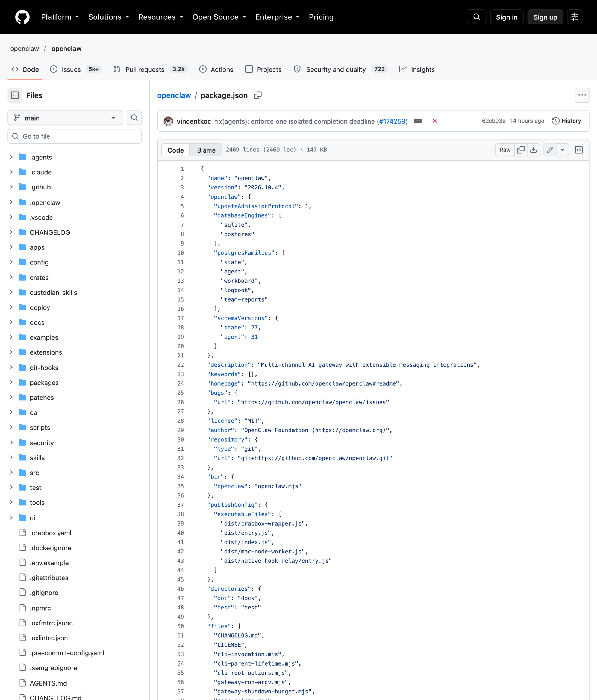The height and width of the screenshot is (700, 597).
Task: Click the Sign up button
Action: [x=545, y=17]
